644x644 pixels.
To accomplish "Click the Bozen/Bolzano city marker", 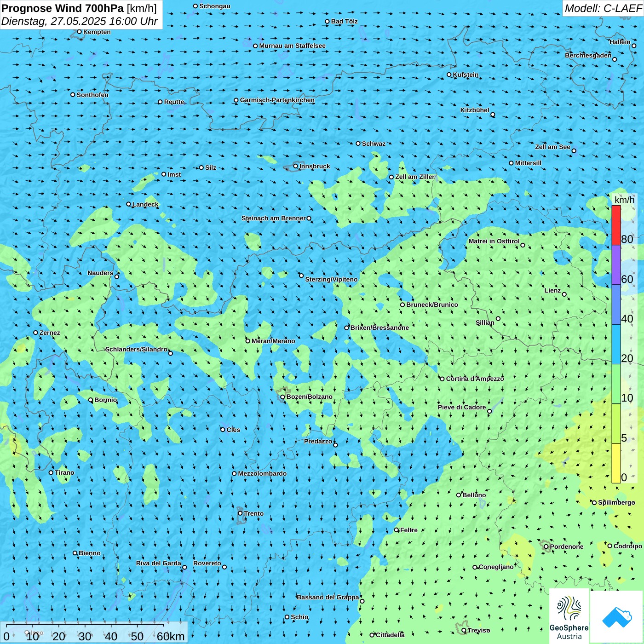I will click(x=283, y=397).
